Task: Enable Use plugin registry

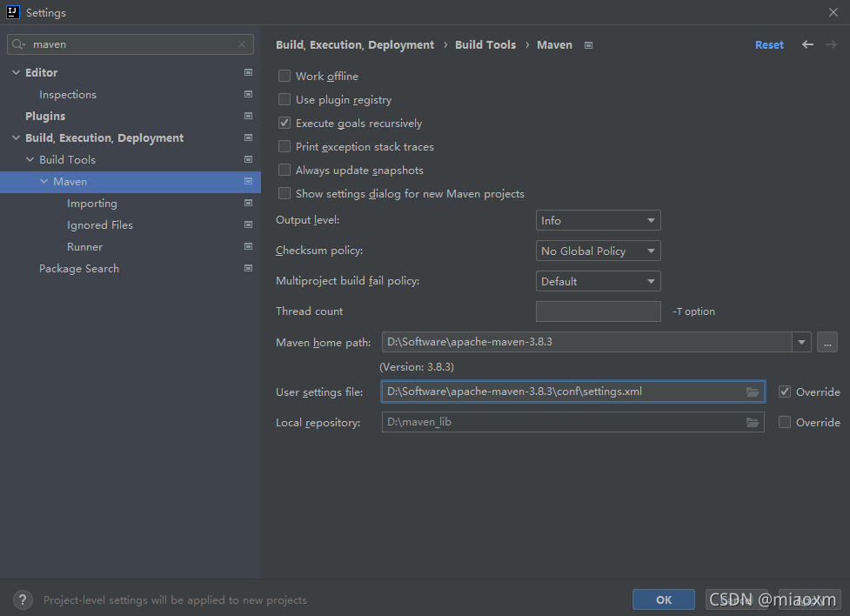Action: (284, 99)
